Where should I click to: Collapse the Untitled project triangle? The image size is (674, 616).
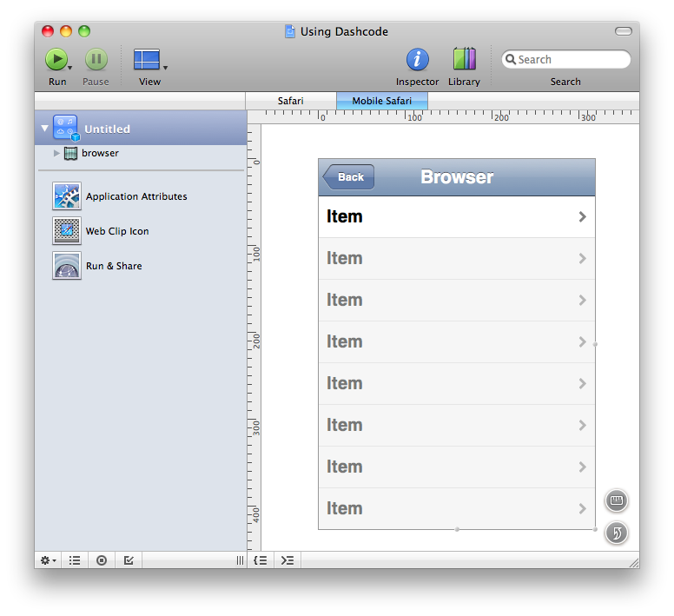point(44,128)
